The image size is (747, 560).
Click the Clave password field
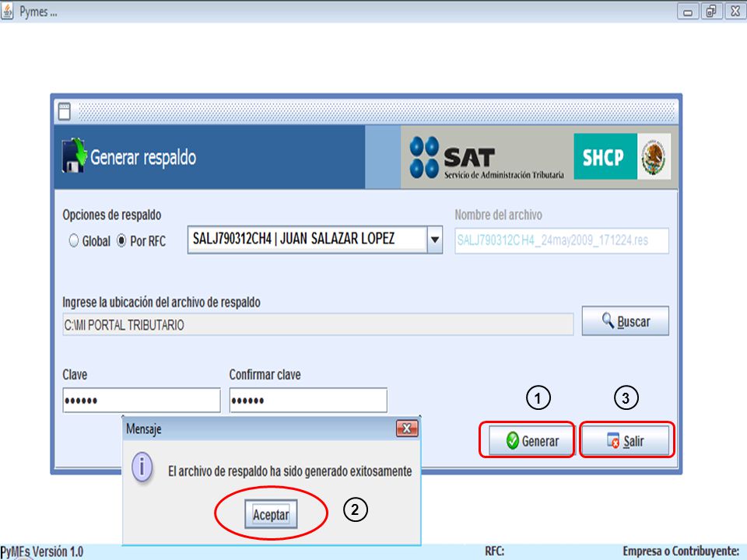pyautogui.click(x=142, y=400)
